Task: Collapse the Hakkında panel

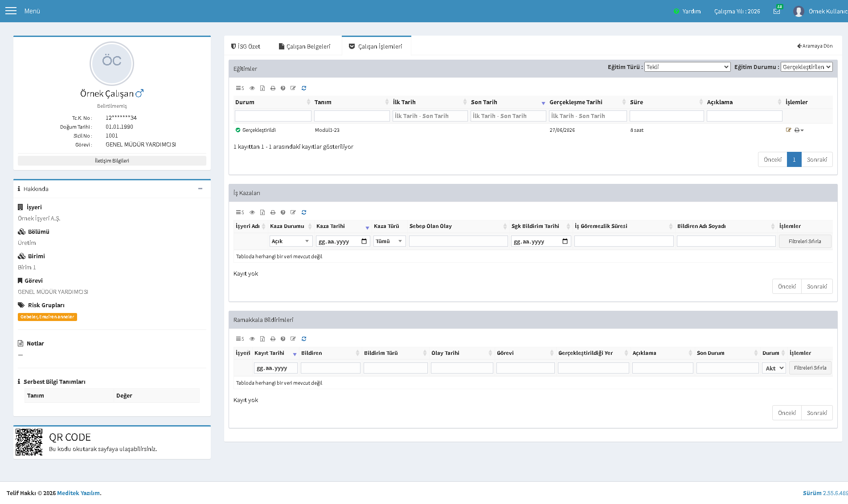Action: pos(201,189)
